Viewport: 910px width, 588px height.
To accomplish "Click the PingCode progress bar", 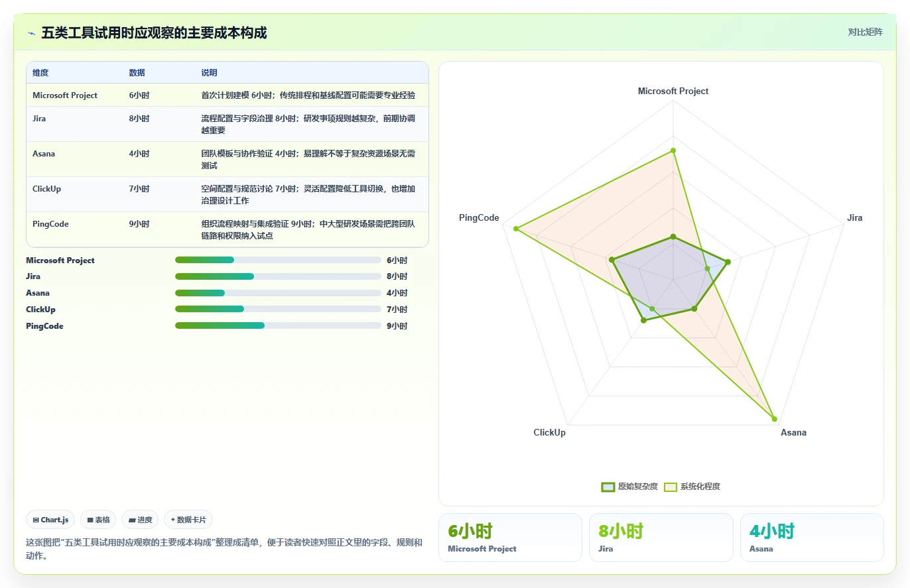I will pos(278,325).
